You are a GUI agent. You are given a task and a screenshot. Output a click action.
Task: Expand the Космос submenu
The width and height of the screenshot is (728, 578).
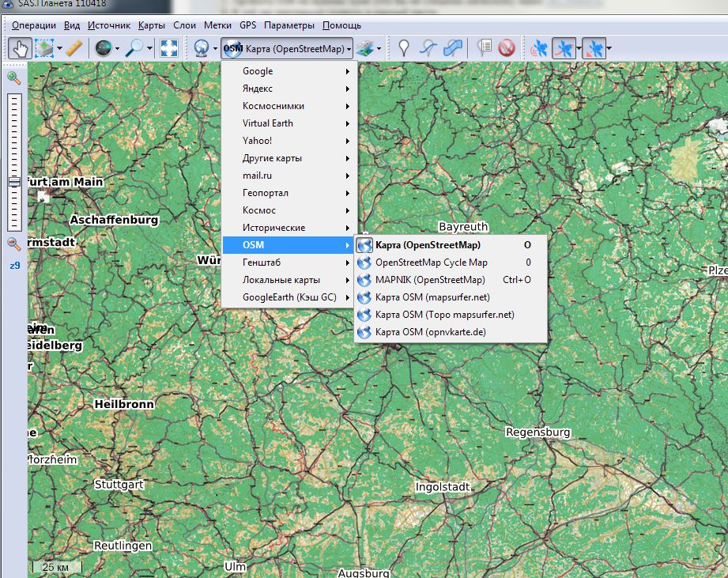289,210
